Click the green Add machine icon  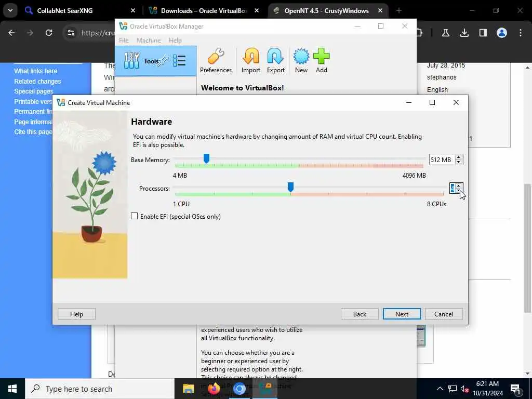tap(321, 61)
